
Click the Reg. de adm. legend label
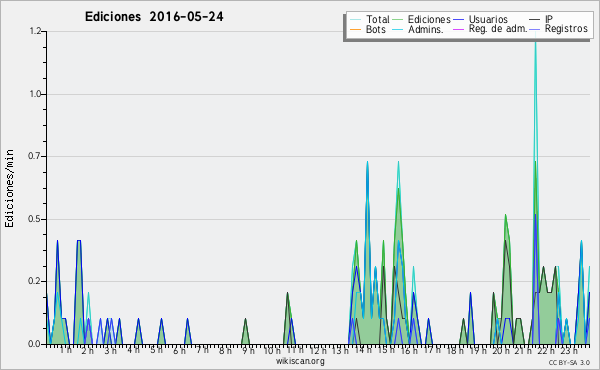coord(498,29)
